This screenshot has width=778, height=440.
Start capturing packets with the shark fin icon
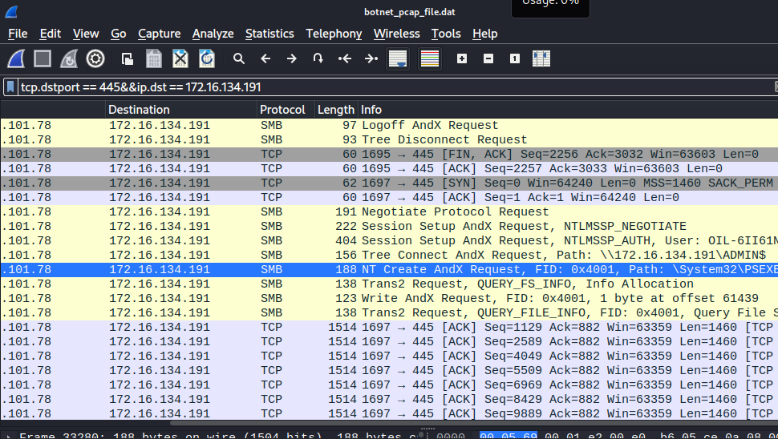[16, 59]
